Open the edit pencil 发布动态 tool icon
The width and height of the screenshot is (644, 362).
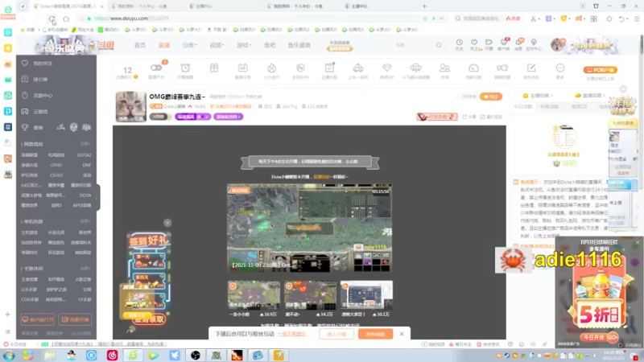(531, 71)
